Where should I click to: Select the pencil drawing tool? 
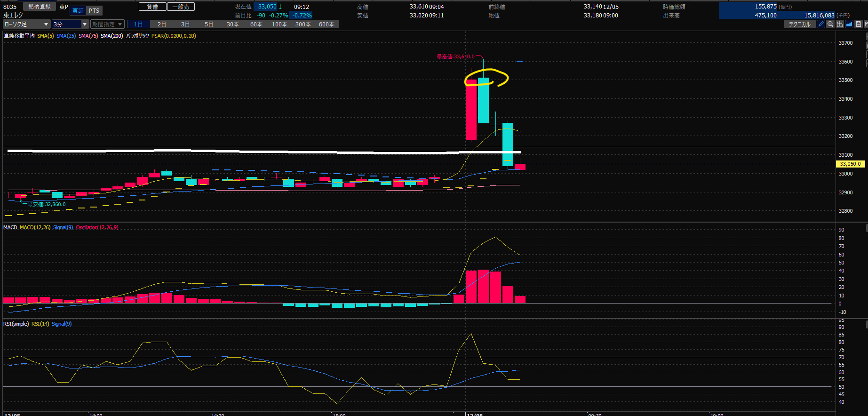[x=821, y=24]
